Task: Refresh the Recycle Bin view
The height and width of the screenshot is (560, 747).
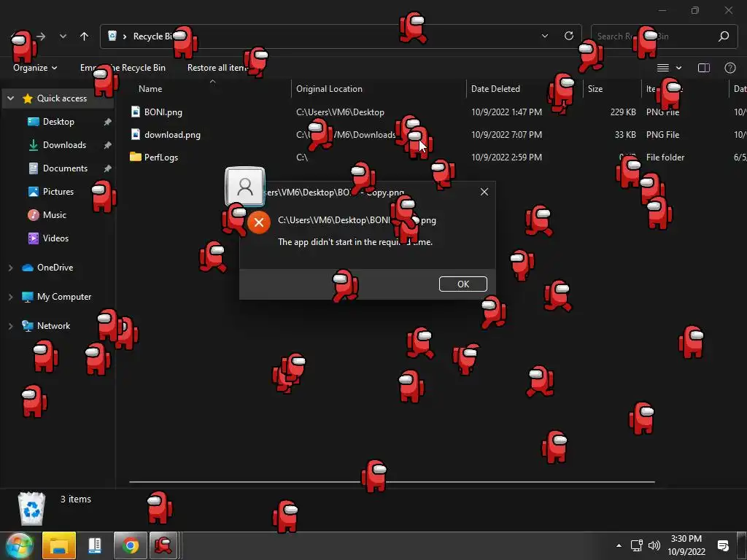Action: (569, 36)
